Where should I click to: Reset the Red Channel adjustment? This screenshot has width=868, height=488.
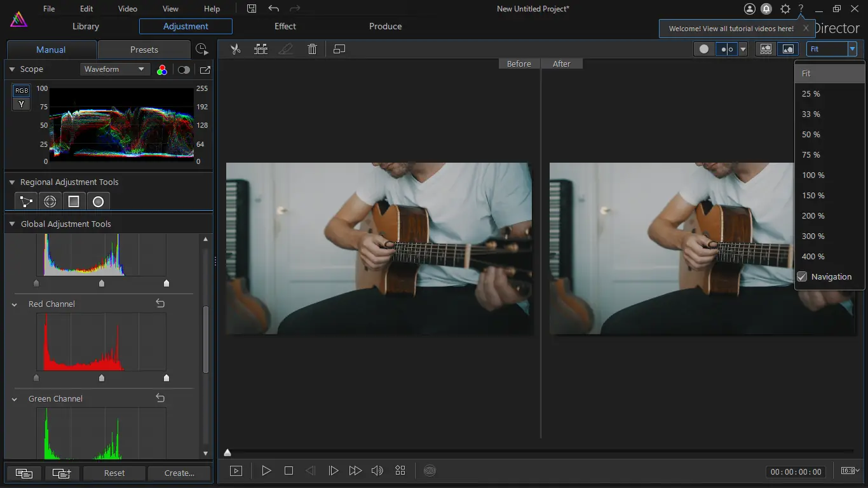[160, 304]
